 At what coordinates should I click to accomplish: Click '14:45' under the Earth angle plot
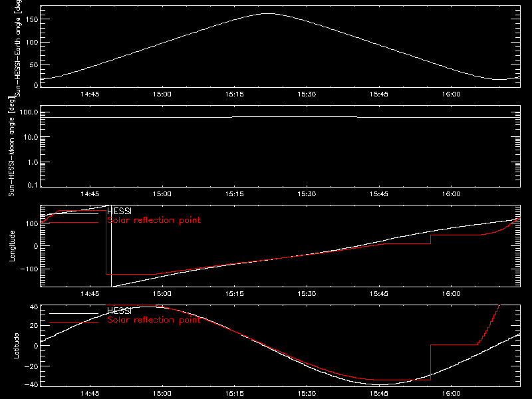pyautogui.click(x=90, y=94)
